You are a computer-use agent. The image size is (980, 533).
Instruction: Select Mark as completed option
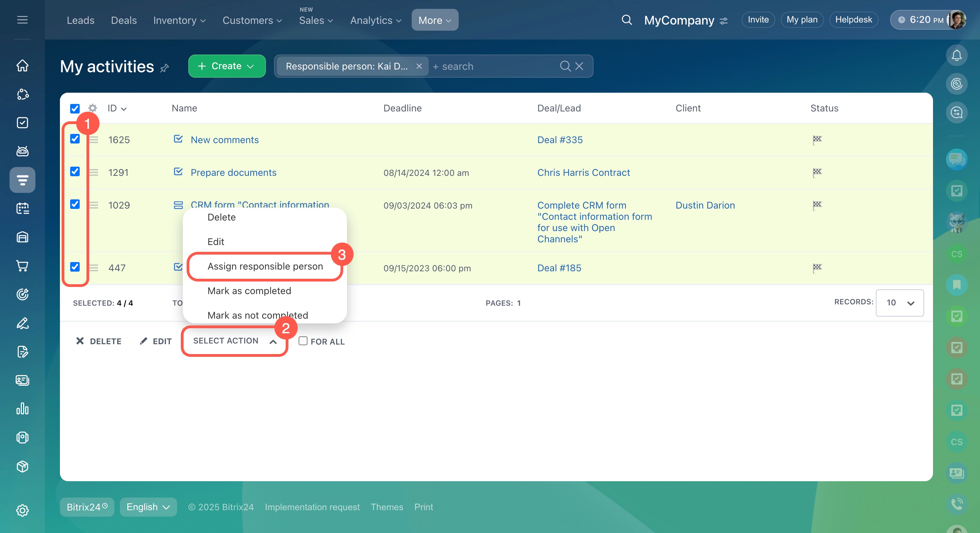pos(249,291)
